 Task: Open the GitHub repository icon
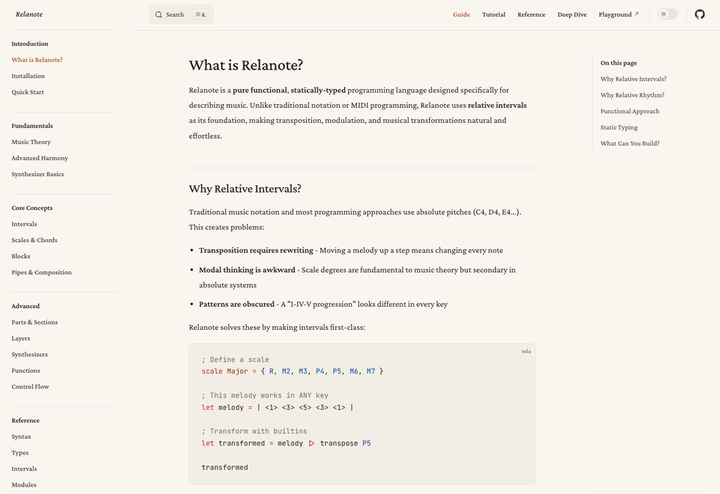[700, 14]
